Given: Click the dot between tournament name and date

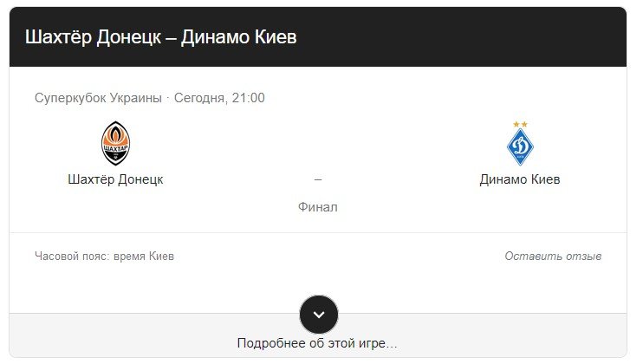Looking at the screenshot, I should click(x=168, y=99).
